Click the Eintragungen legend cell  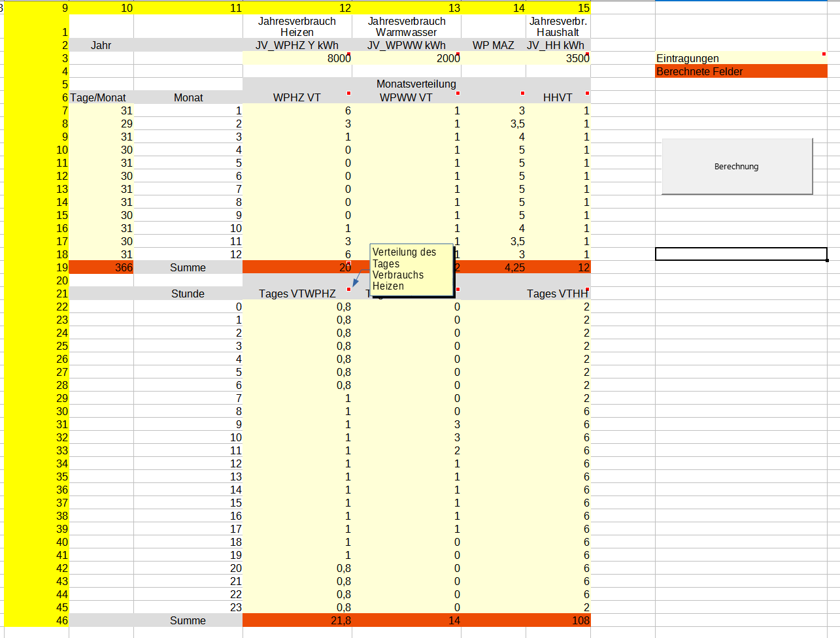coord(741,58)
